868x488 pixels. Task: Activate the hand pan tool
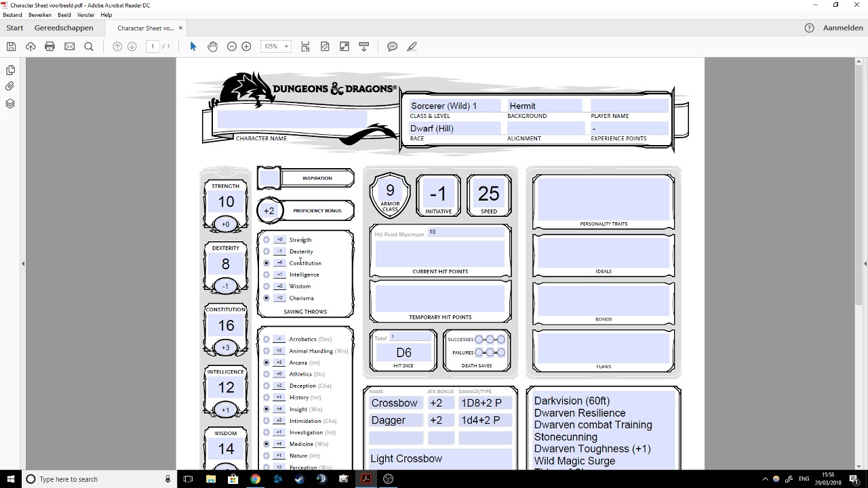[x=212, y=46]
